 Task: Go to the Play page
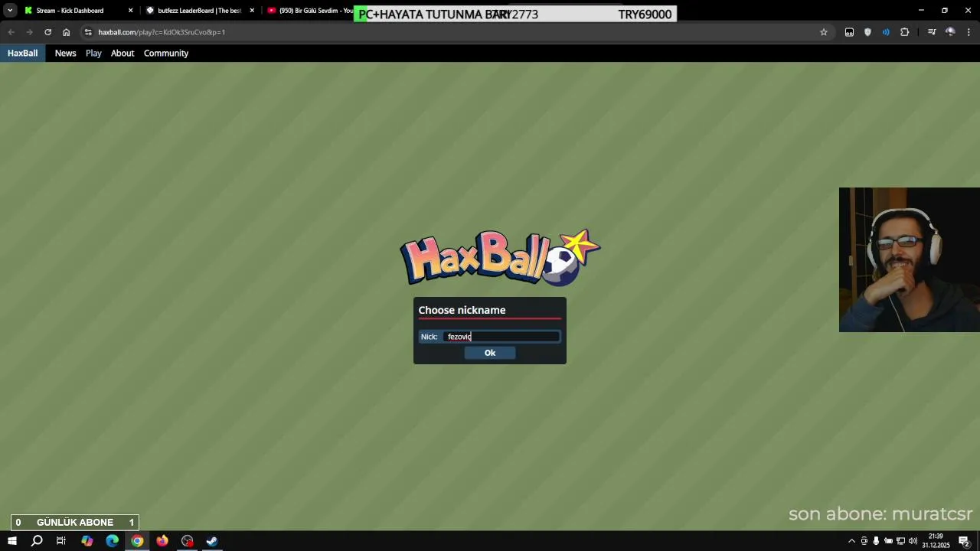point(93,53)
